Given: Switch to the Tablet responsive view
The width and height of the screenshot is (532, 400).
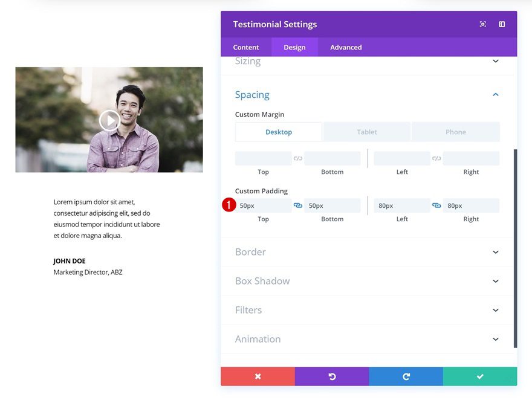Looking at the screenshot, I should [x=366, y=132].
